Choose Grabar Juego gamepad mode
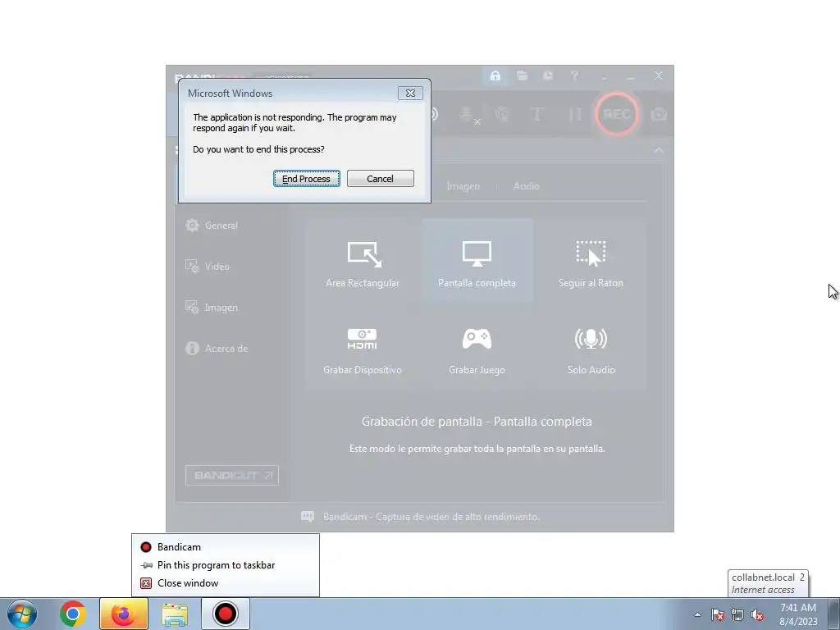The image size is (840, 630). tap(477, 349)
